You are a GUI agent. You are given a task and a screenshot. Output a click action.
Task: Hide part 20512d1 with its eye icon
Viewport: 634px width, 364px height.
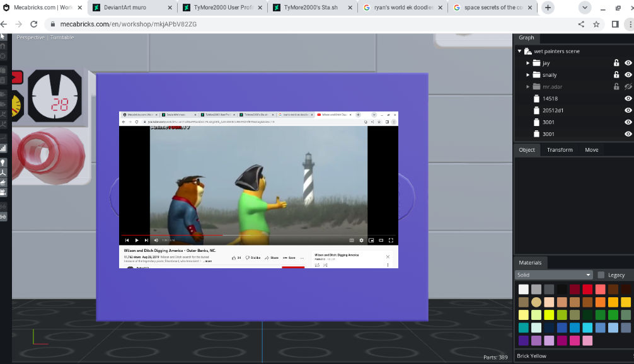pyautogui.click(x=628, y=110)
